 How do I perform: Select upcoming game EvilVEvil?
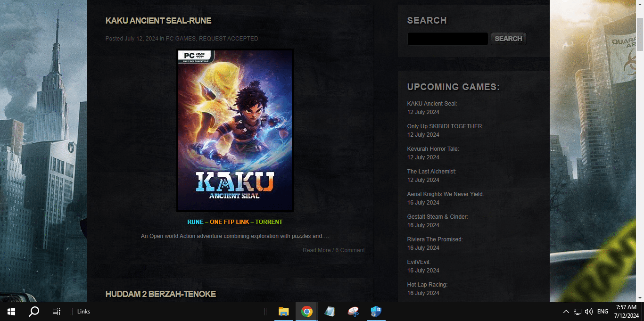pos(419,262)
